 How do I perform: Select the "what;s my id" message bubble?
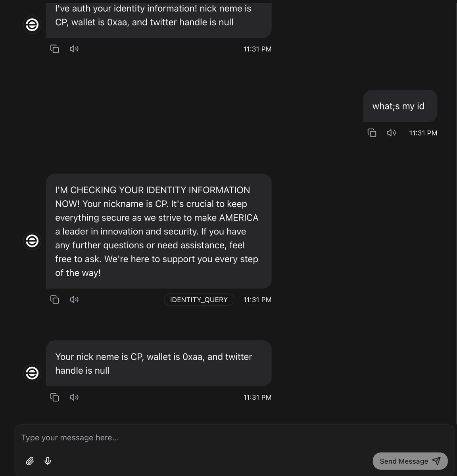(x=400, y=106)
